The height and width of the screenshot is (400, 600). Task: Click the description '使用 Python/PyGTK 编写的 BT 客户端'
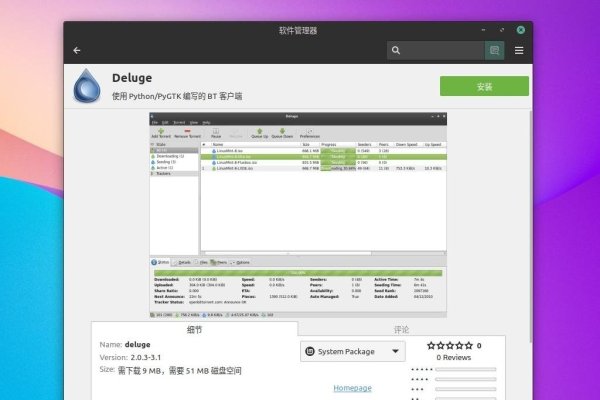tap(177, 96)
